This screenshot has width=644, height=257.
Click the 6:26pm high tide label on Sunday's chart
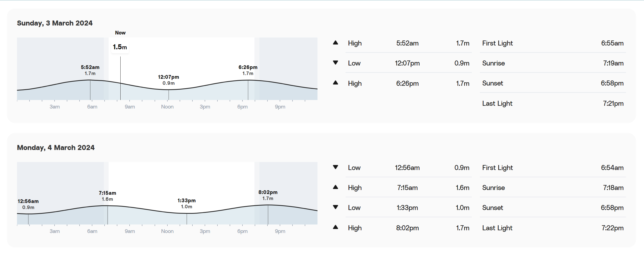248,70
